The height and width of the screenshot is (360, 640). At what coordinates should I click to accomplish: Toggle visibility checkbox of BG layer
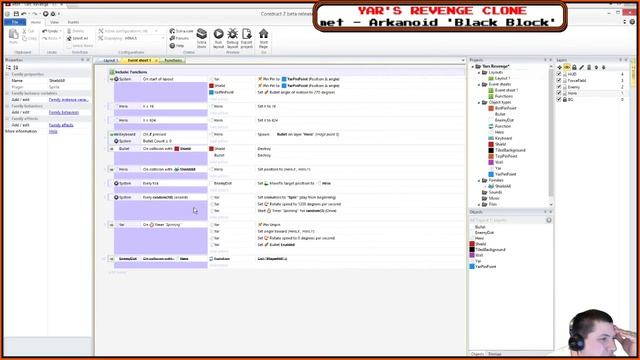[x=559, y=100]
